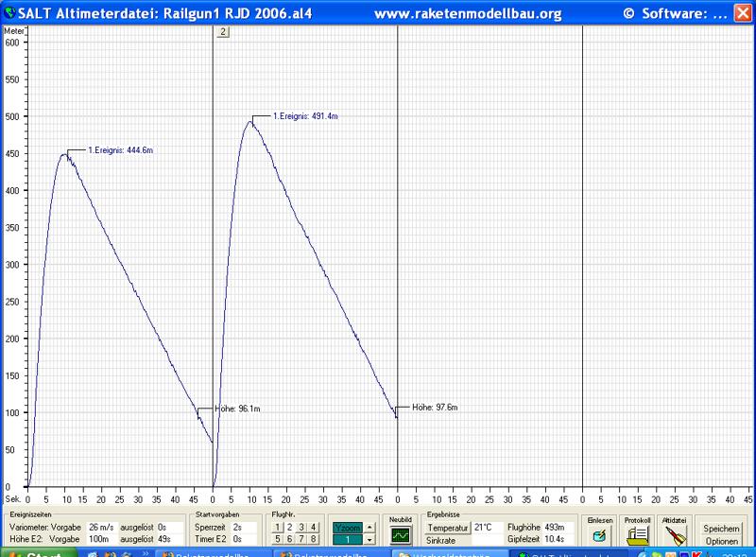
Task: Select flight number 4
Action: pos(313,527)
